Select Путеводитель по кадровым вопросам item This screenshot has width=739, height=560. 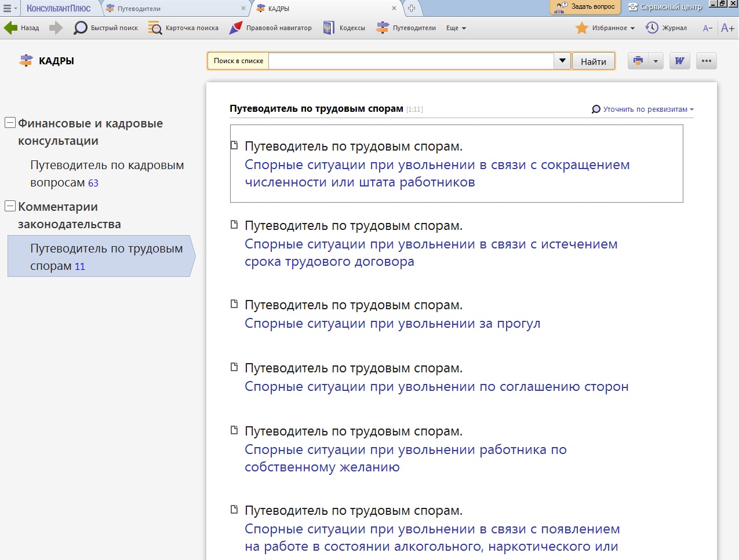(107, 174)
